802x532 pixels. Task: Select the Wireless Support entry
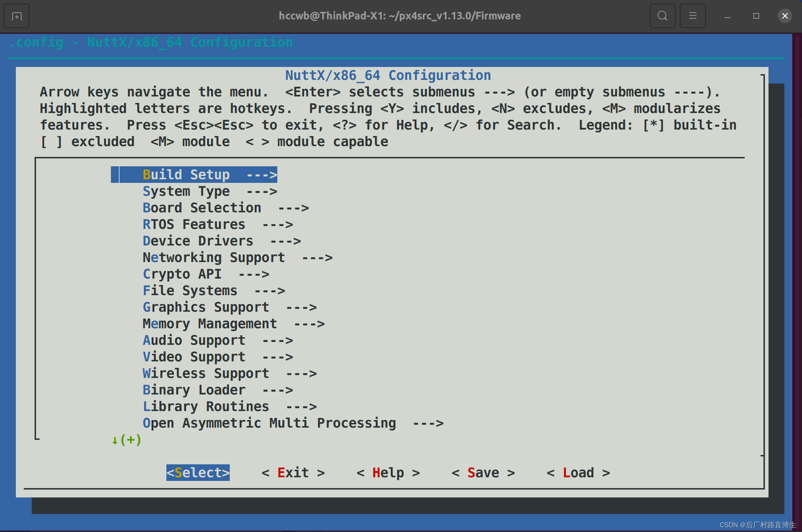click(x=230, y=374)
